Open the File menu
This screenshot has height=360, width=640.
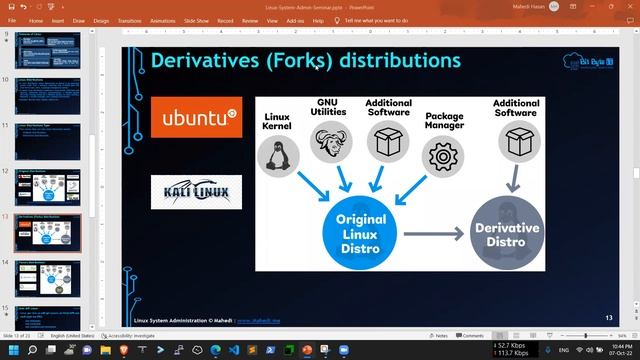tap(12, 20)
